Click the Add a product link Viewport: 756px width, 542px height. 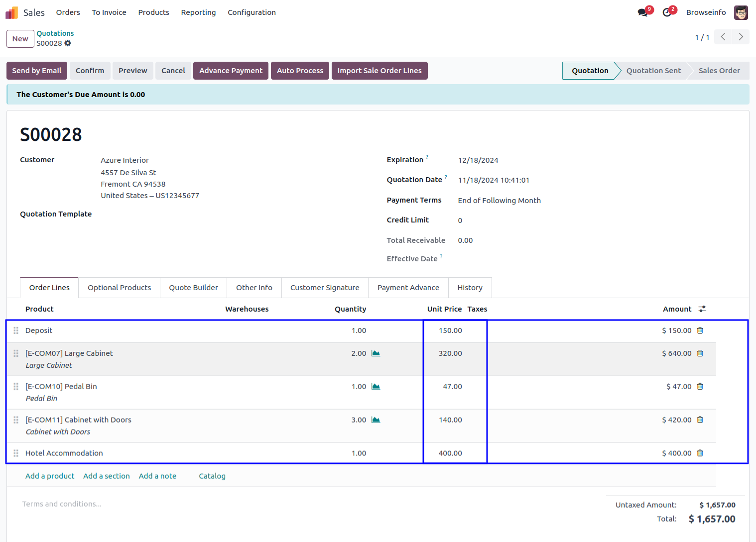click(x=50, y=476)
